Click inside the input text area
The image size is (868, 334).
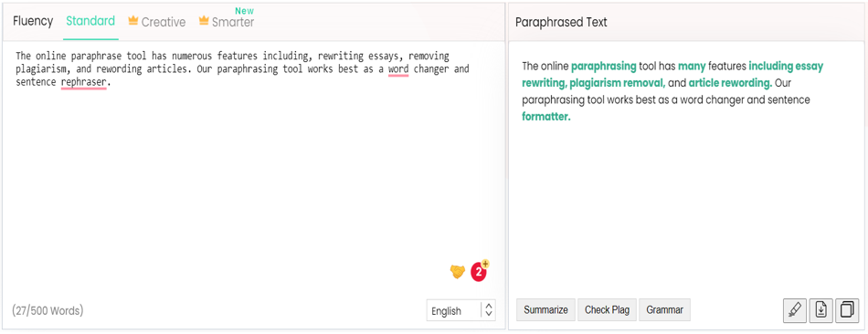click(x=253, y=166)
